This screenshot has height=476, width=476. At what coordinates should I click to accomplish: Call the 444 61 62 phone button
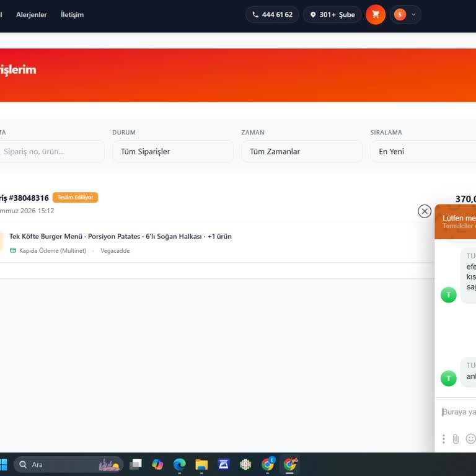272,14
